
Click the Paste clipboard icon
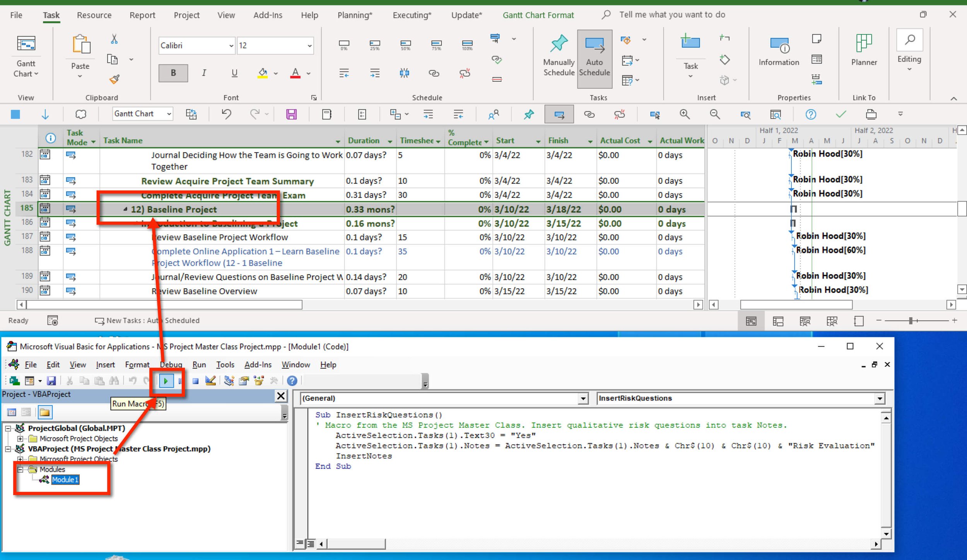[x=81, y=44]
